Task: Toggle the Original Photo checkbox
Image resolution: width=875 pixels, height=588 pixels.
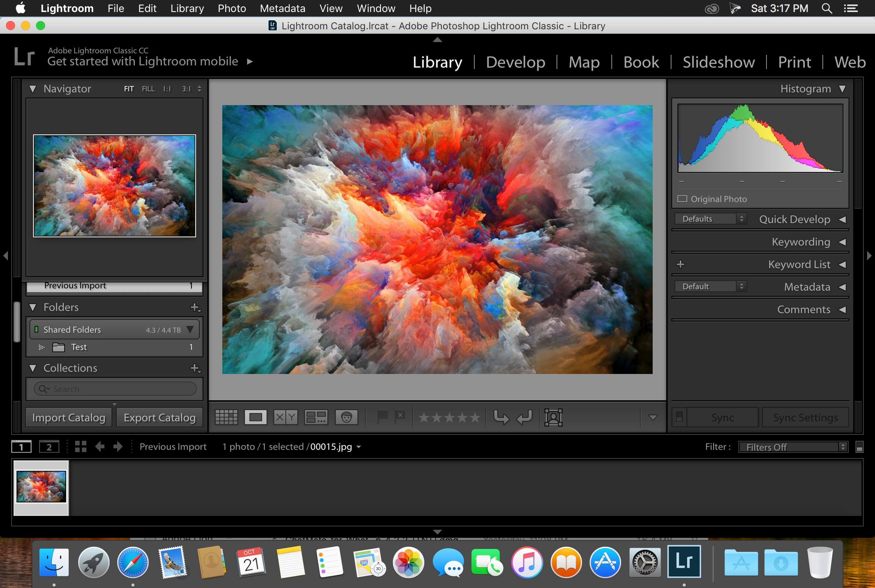Action: point(683,198)
